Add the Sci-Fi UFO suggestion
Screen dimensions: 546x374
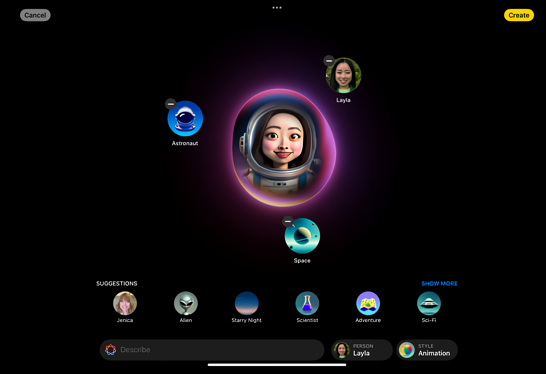(429, 303)
